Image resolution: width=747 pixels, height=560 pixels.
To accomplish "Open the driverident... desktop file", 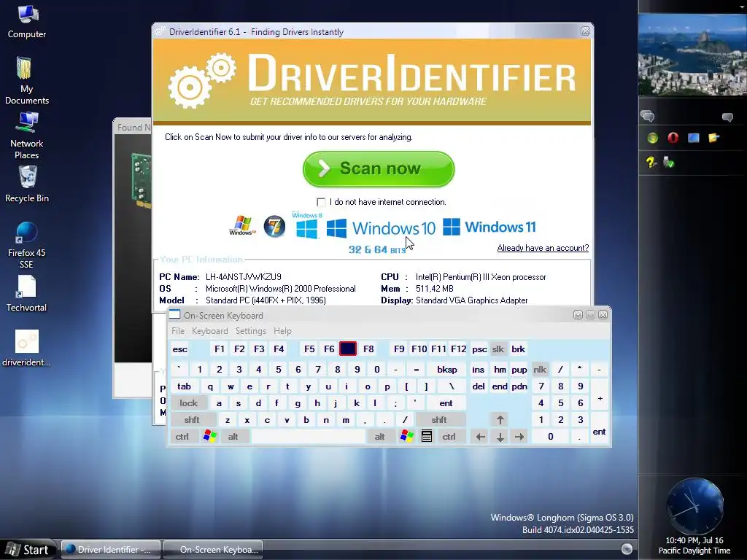I will (27, 348).
